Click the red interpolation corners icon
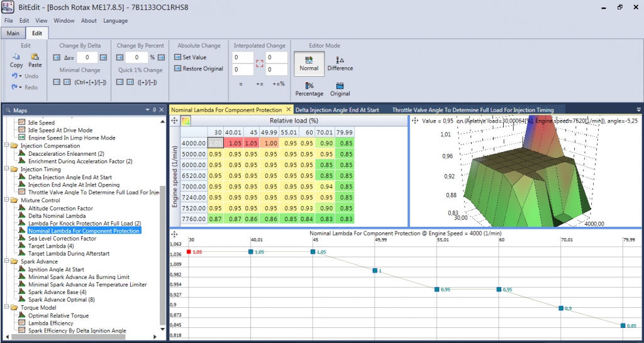The width and height of the screenshot is (644, 343). (x=259, y=63)
